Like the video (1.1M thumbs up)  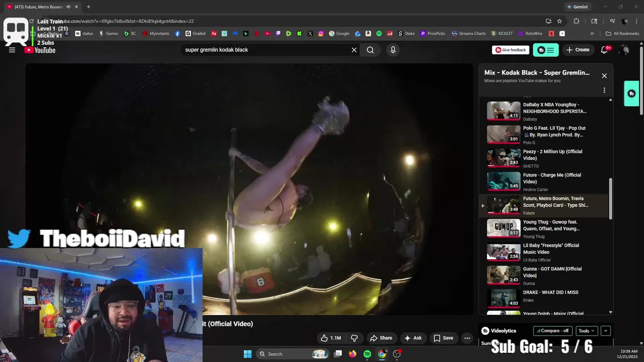point(331,338)
